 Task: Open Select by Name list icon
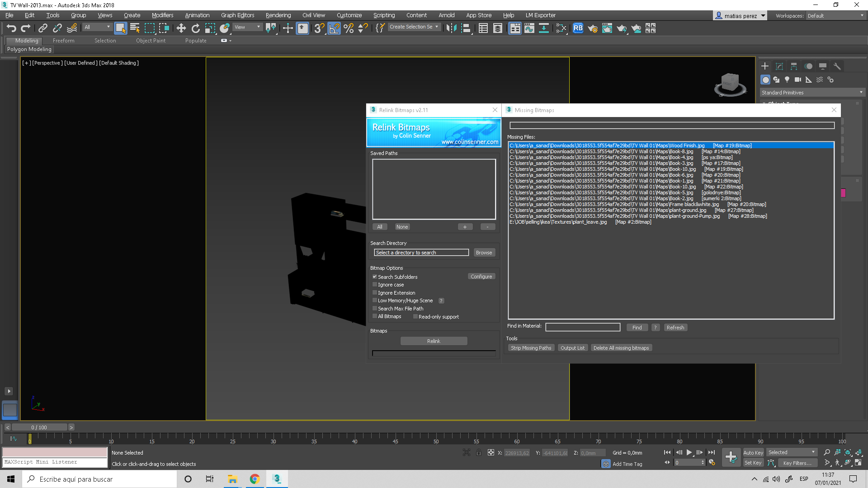(135, 28)
